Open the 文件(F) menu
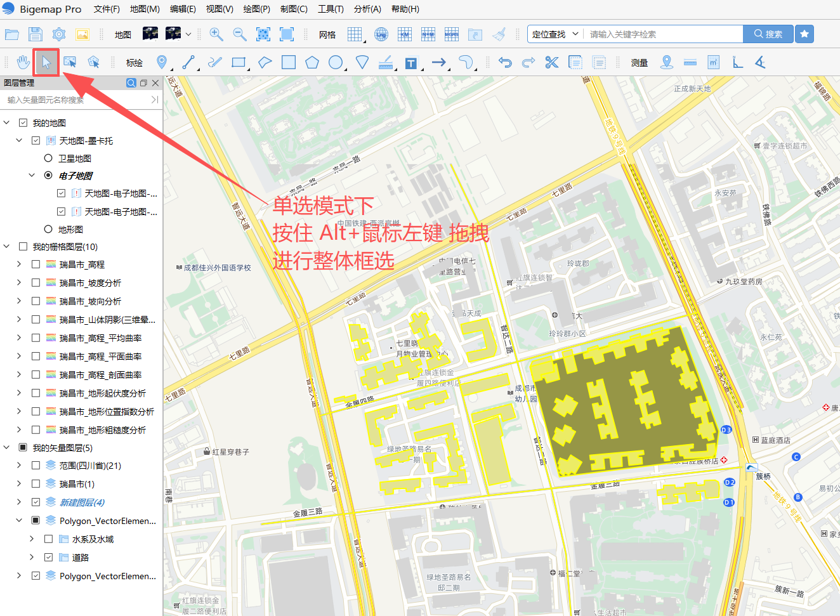Viewport: 840px width, 616px height. pyautogui.click(x=107, y=9)
